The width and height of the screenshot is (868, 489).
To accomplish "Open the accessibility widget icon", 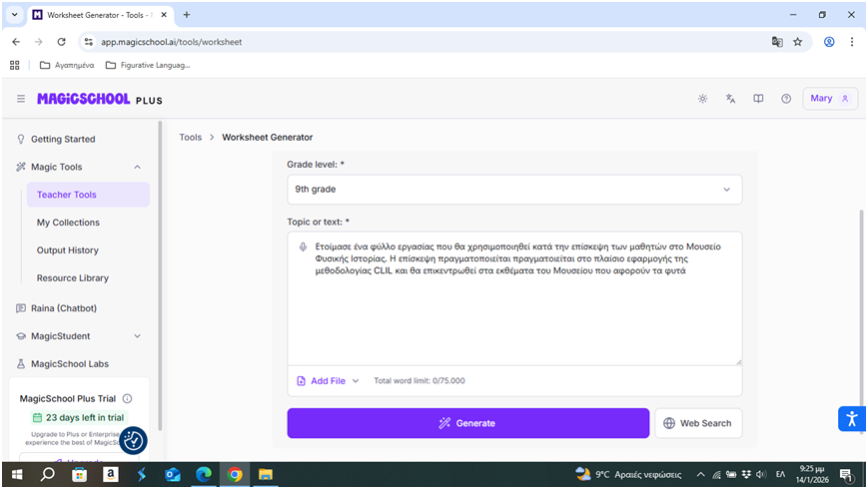I will [850, 419].
